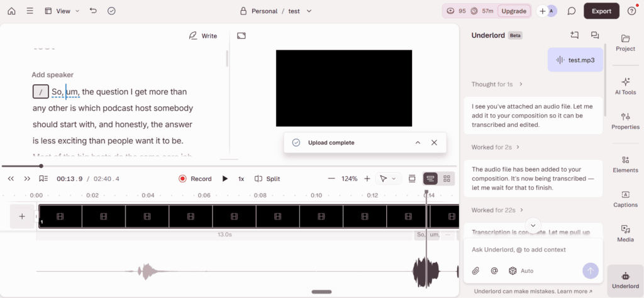Viewport: 644px width, 298px height.
Task: Click the 124% zoom level value
Action: 350,179
